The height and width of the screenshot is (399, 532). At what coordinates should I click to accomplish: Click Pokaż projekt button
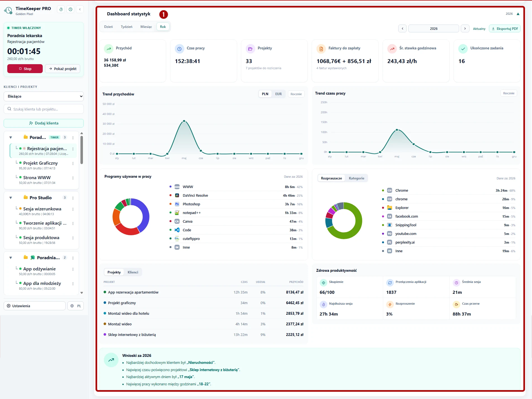click(x=63, y=69)
